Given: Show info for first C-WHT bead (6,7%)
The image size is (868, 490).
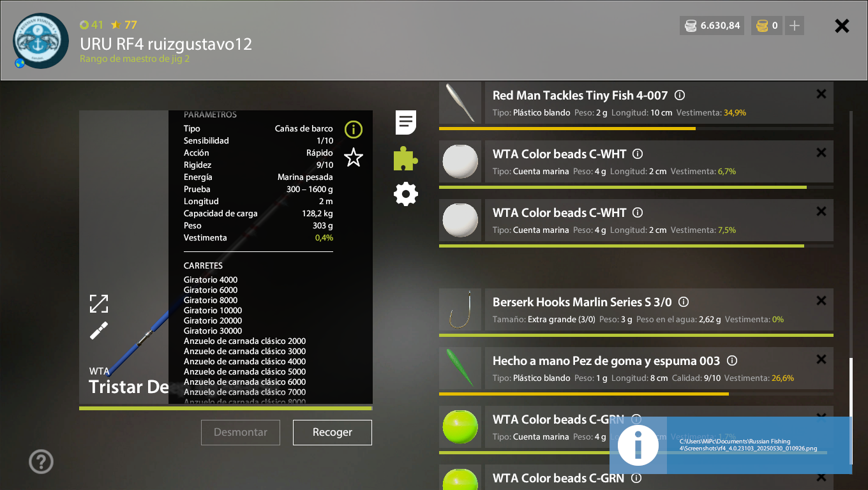Looking at the screenshot, I should tap(638, 154).
